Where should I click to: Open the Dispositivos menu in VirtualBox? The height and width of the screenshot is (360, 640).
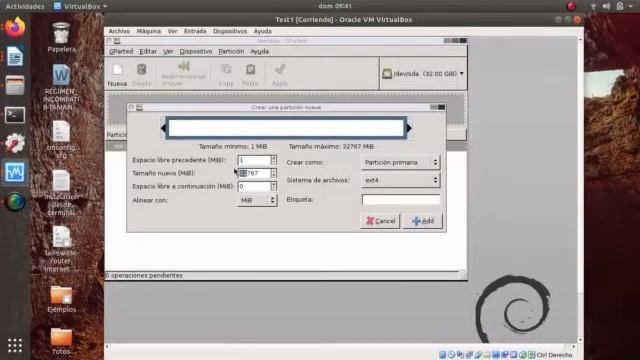[x=230, y=31]
